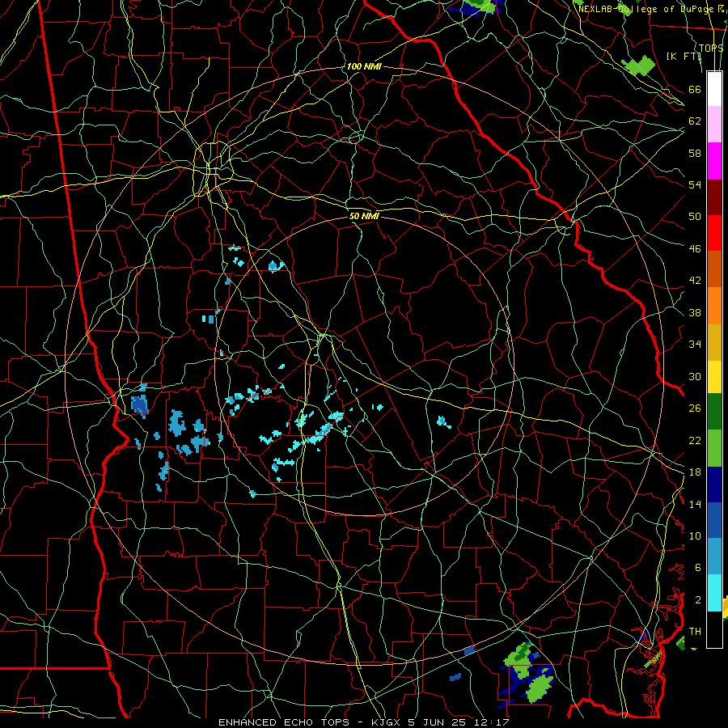Click the "TOPS" legend heading
728x728 pixels.
tap(711, 48)
